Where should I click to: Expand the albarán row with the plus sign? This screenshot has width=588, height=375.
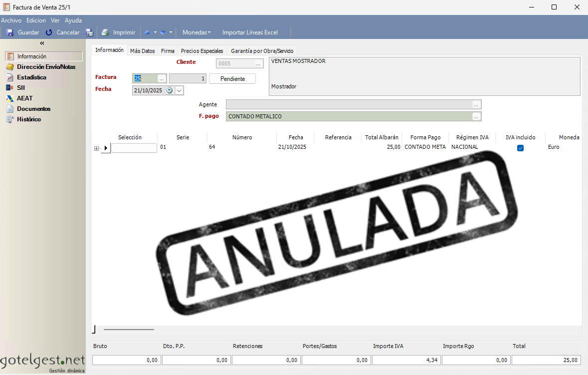pyautogui.click(x=95, y=148)
